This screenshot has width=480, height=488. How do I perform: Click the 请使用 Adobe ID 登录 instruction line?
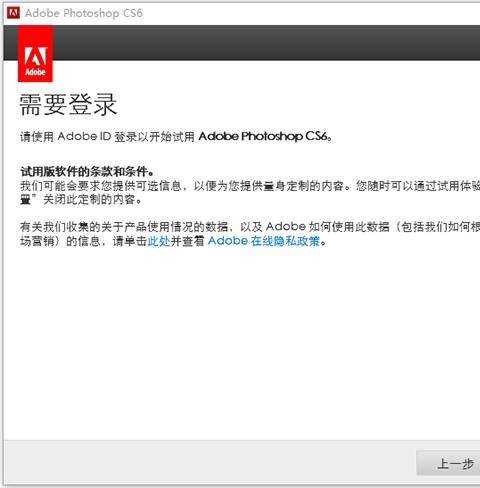tap(176, 136)
